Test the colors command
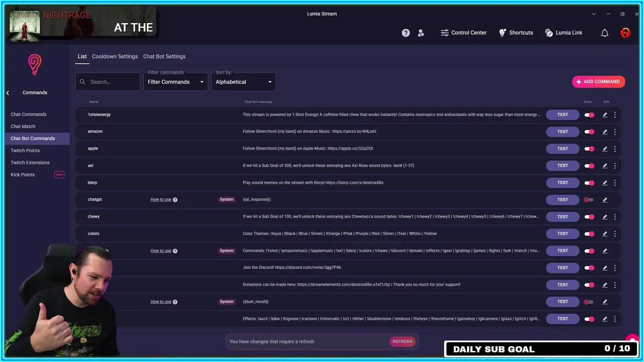The height and width of the screenshot is (362, 644). coord(562,234)
